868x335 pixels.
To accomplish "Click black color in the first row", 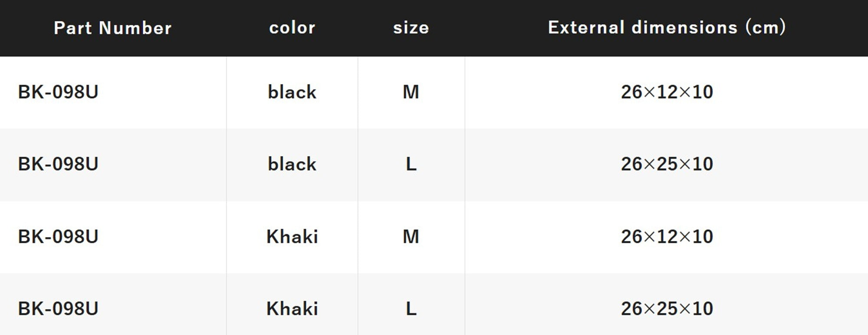I will coord(292,92).
